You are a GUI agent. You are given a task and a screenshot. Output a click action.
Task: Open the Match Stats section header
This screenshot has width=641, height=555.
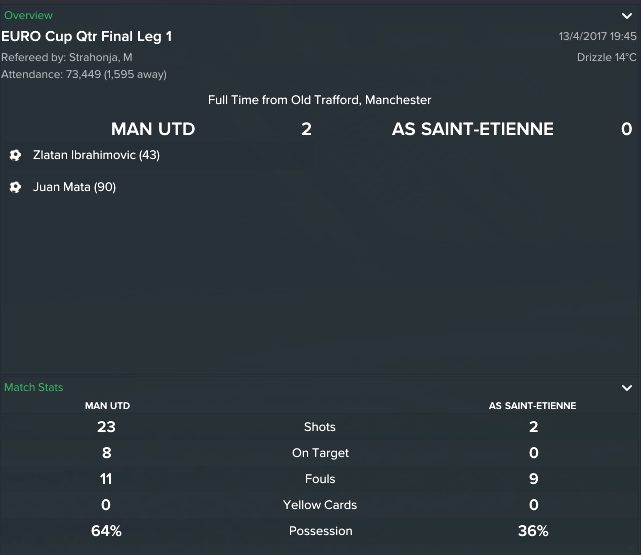[34, 387]
